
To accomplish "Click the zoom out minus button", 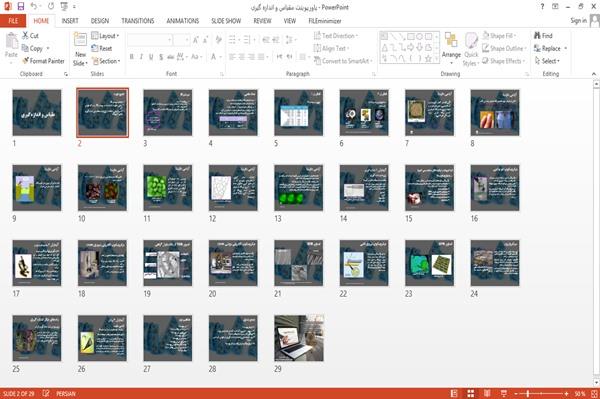I will pos(516,394).
